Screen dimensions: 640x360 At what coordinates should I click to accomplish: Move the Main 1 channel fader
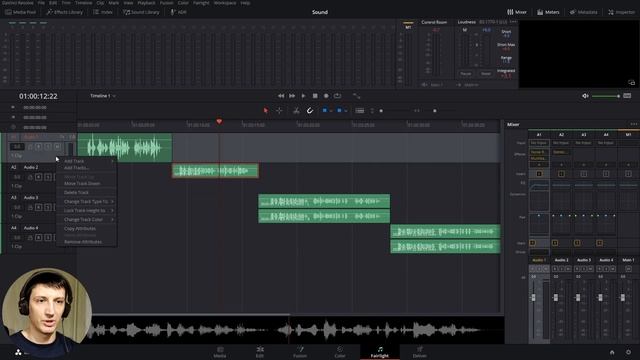[x=623, y=298]
